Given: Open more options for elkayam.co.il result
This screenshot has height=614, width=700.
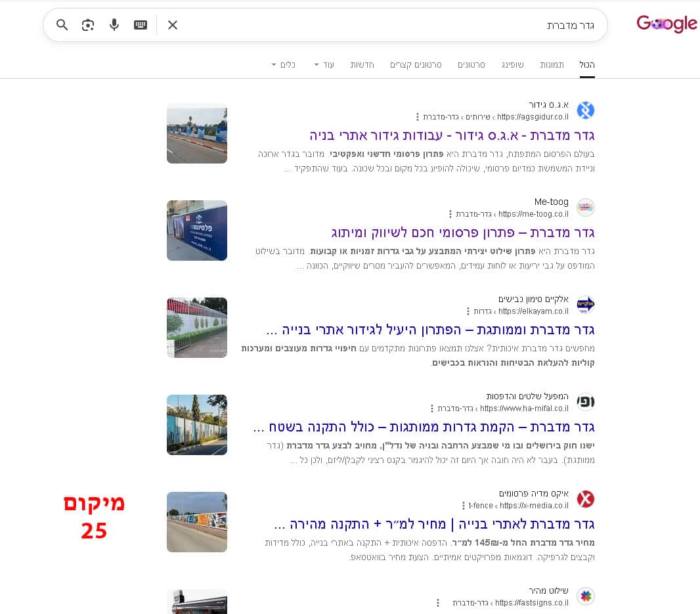Looking at the screenshot, I should (468, 311).
